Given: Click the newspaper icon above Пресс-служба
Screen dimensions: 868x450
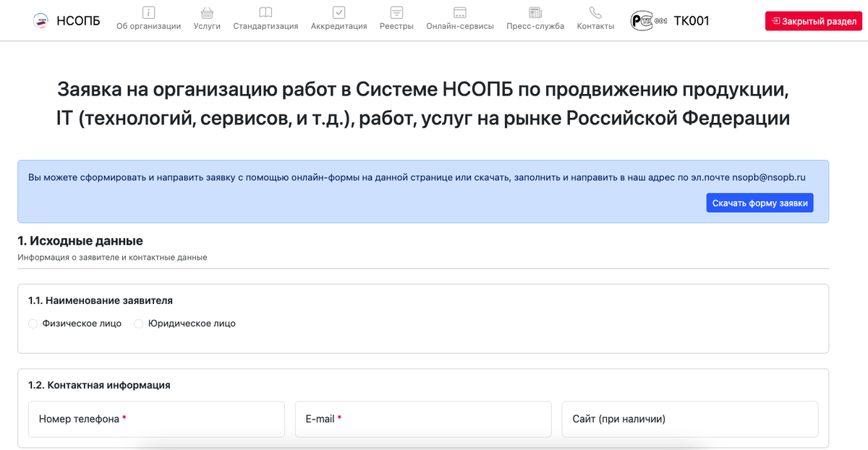Looking at the screenshot, I should pos(535,12).
